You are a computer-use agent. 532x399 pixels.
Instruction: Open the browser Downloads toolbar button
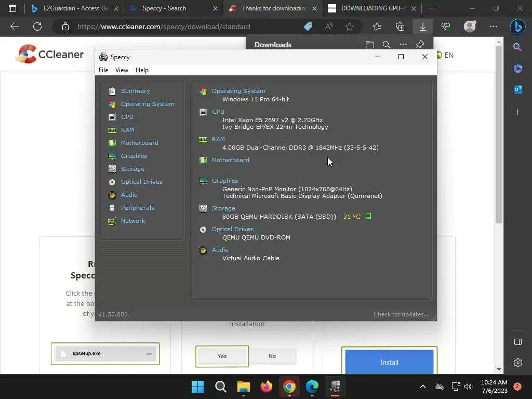click(x=423, y=26)
